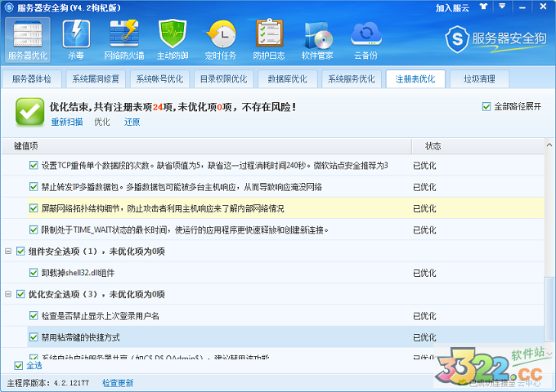Toggle the 全选 select-all checkbox
The height and width of the screenshot is (392, 556).
[19, 365]
